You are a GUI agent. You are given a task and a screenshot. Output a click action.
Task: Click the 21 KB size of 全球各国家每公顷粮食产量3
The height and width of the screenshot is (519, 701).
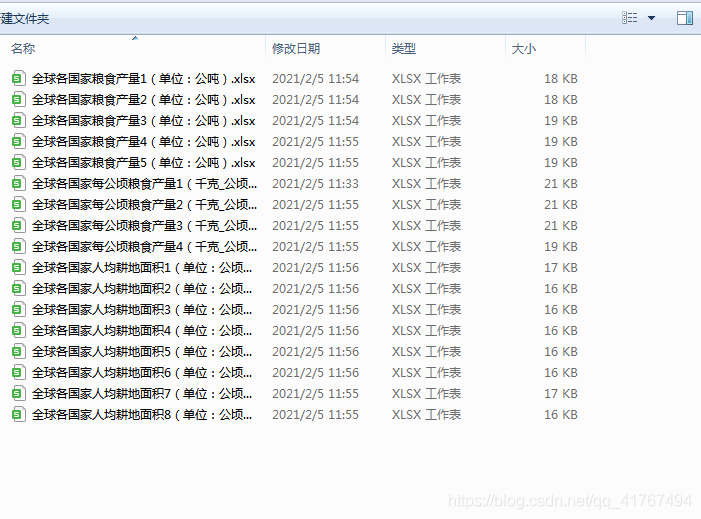561,226
